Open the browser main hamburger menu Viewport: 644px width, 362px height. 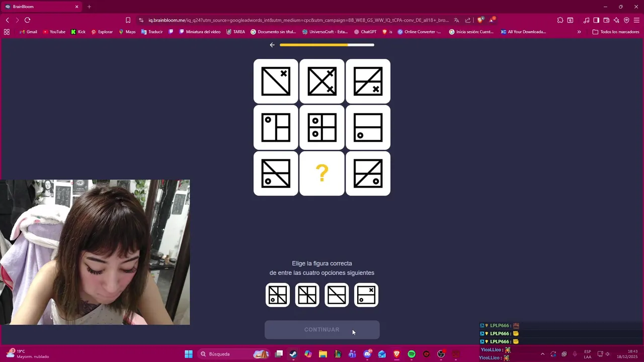636,20
